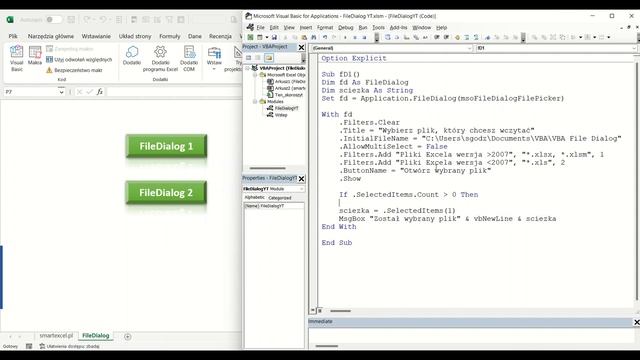The image size is (640, 360).
Task: Close the Properties - FileDialogYT pane
Action: [x=301, y=179]
